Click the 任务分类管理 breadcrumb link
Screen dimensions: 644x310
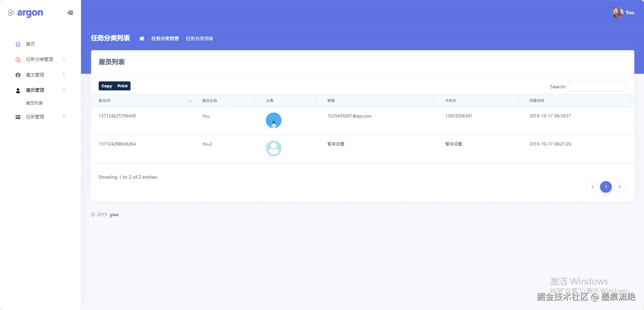165,38
